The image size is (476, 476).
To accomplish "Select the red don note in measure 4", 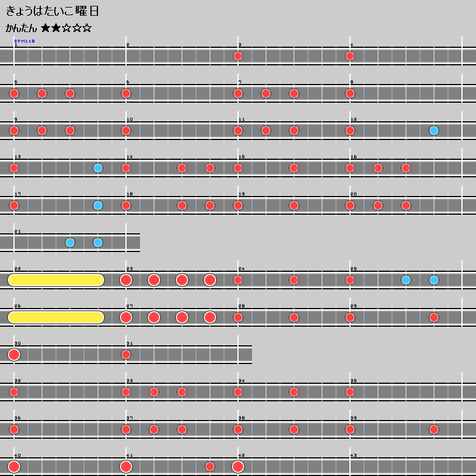I will tap(350, 56).
